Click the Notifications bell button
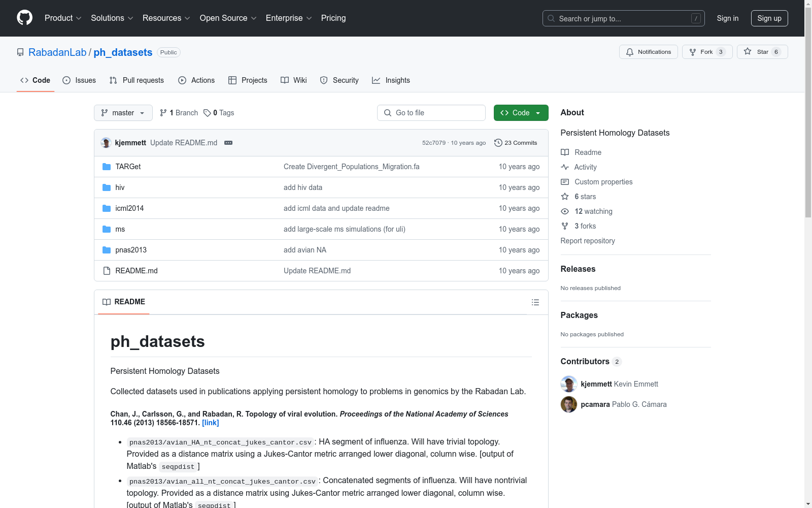The width and height of the screenshot is (812, 508). [648, 52]
